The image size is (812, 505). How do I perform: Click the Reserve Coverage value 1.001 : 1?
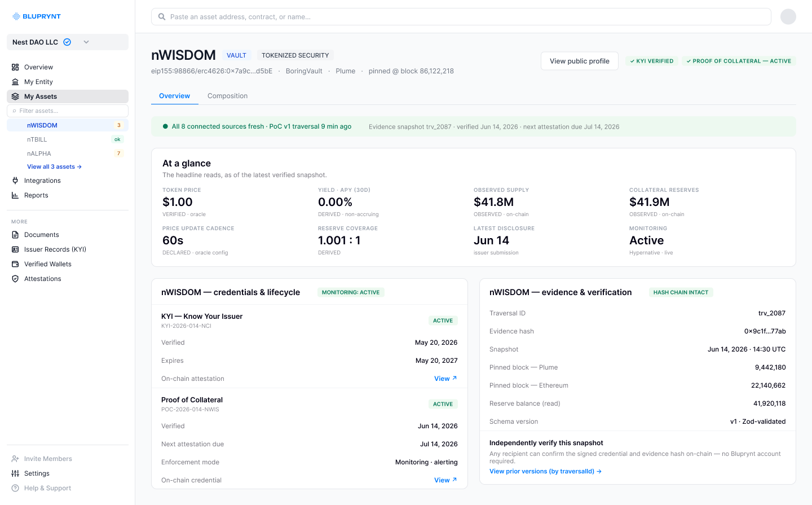pyautogui.click(x=339, y=240)
